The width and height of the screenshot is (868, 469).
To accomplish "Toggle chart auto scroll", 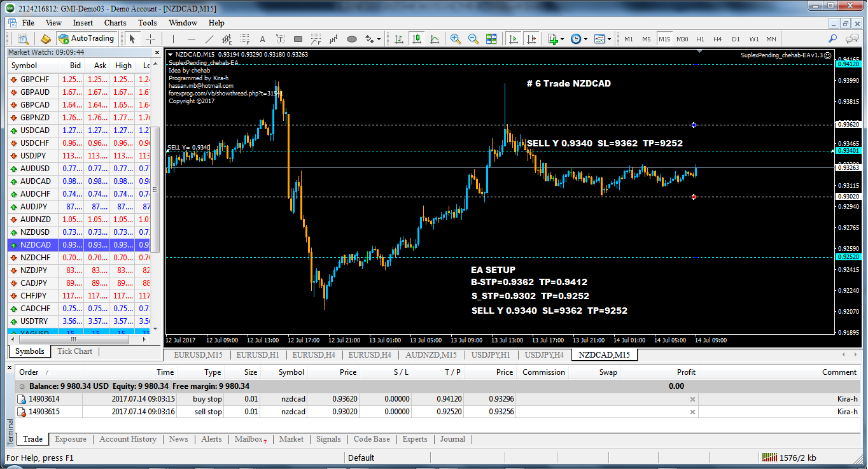I will tap(513, 39).
